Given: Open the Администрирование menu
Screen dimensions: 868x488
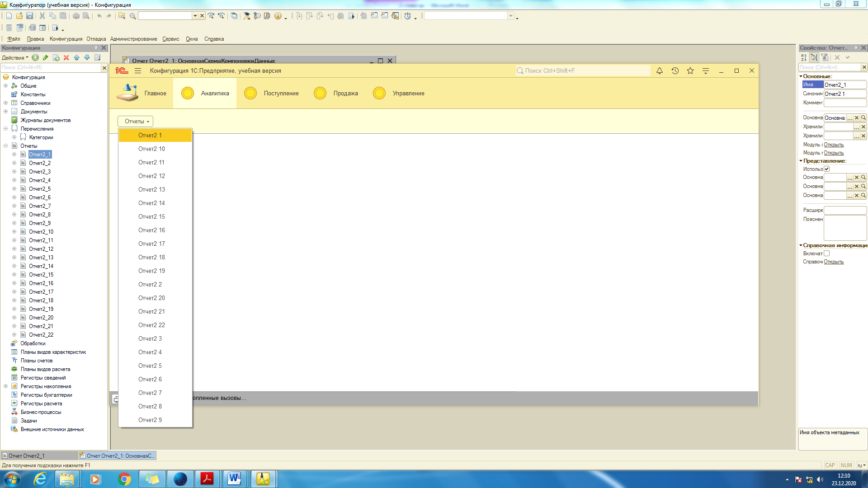Looking at the screenshot, I should tap(133, 39).
